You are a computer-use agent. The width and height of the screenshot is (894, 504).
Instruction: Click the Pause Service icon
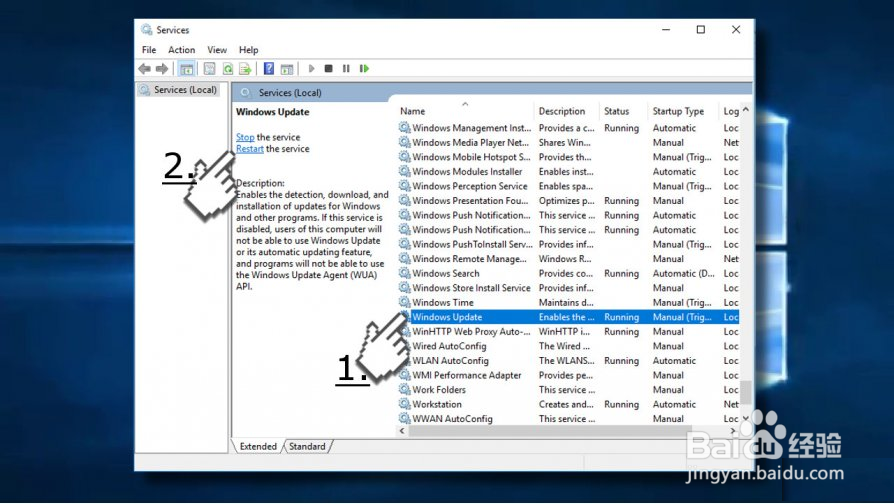tap(346, 68)
